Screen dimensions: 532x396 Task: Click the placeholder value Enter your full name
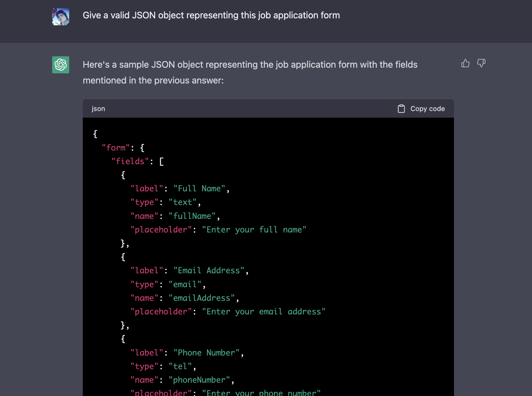click(254, 229)
